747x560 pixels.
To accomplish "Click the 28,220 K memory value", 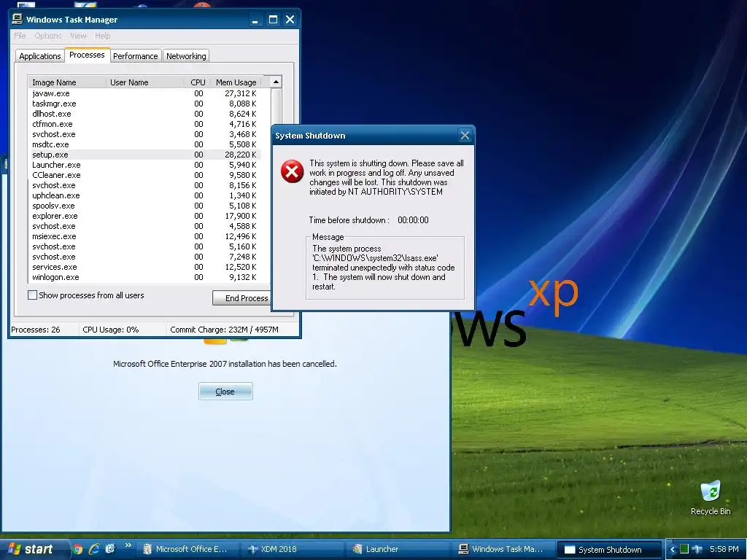I will point(241,155).
